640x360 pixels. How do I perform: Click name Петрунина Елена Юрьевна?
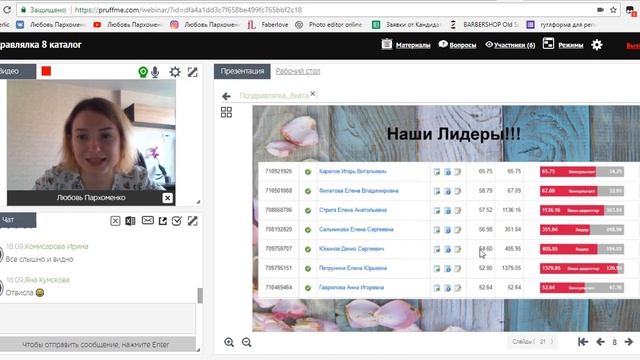pos(353,268)
